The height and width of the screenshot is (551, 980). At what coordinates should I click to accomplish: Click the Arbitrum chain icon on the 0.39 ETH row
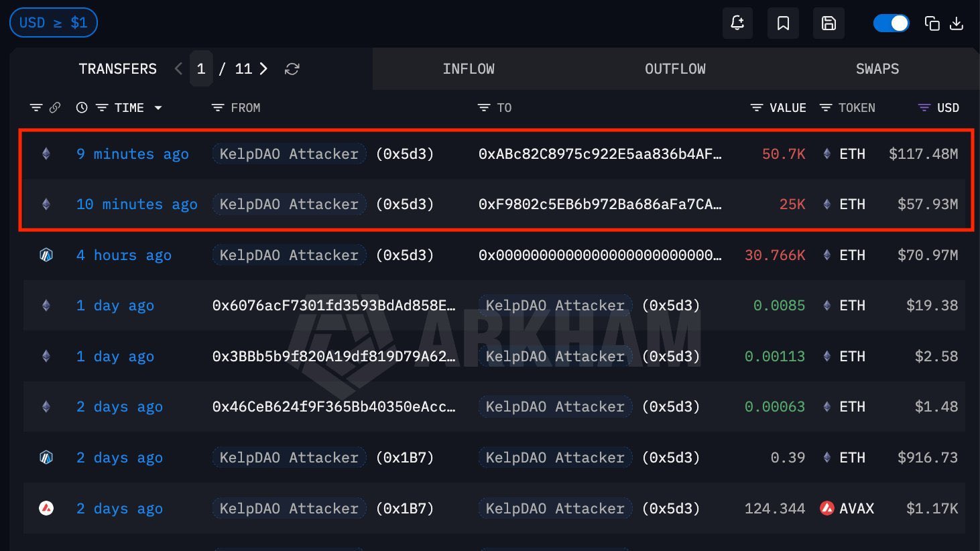click(x=46, y=458)
